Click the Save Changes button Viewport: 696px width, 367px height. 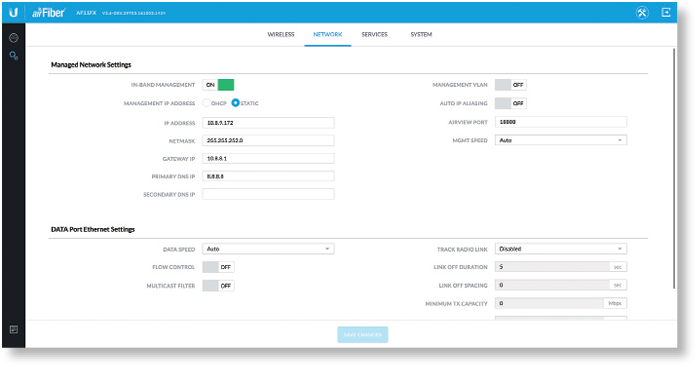tap(363, 335)
